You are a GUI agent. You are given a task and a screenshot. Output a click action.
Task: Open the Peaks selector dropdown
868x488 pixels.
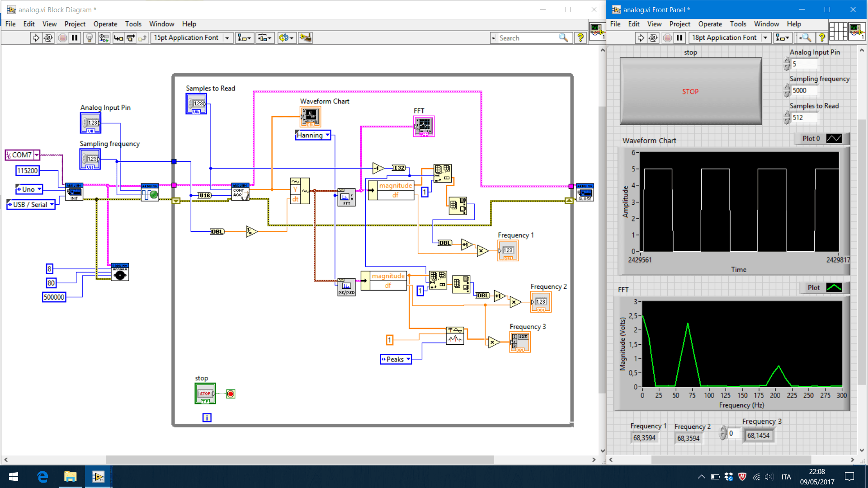click(407, 359)
